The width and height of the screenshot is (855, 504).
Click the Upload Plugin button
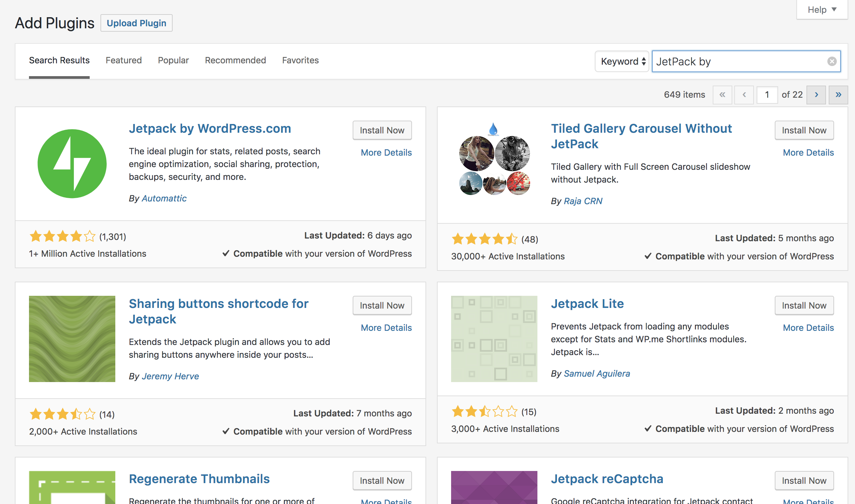[136, 23]
